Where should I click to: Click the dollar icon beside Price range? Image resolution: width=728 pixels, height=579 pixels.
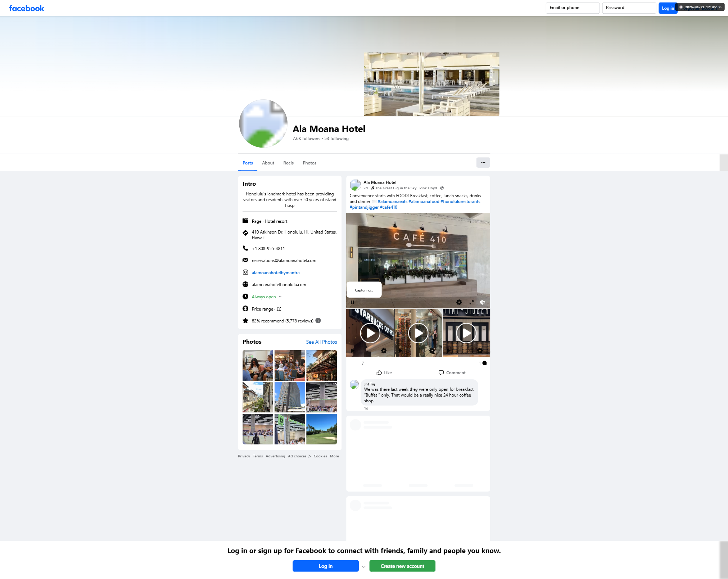pyautogui.click(x=245, y=309)
